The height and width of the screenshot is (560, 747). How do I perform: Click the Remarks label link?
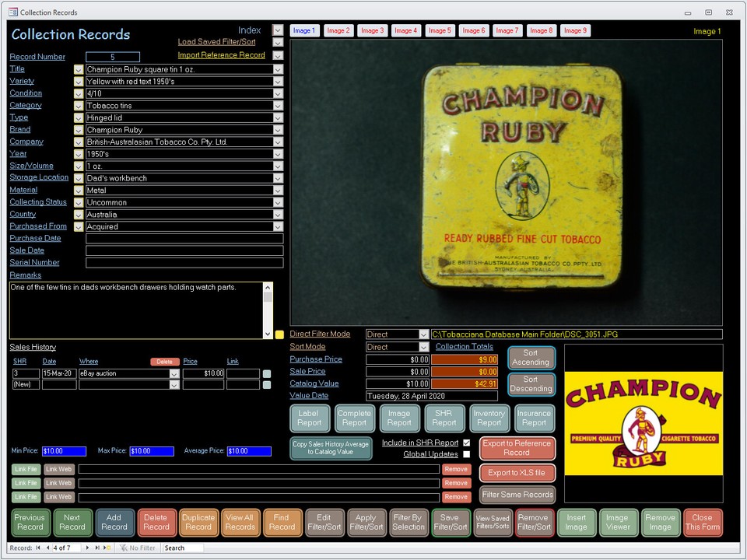(x=26, y=275)
